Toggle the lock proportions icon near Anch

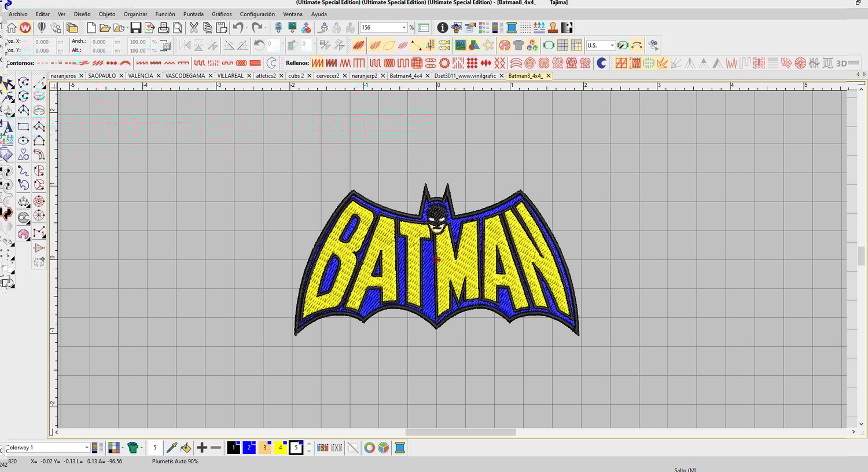point(165,46)
